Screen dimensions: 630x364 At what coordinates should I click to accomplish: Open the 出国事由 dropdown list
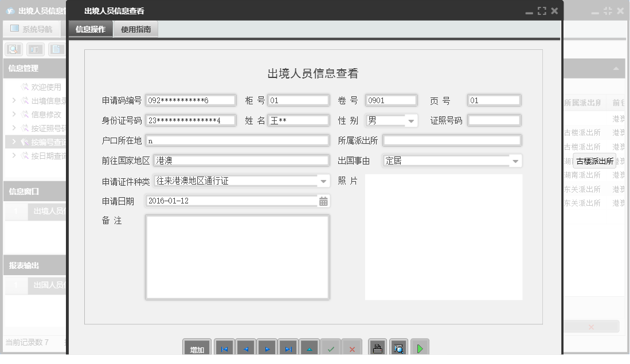[515, 161]
